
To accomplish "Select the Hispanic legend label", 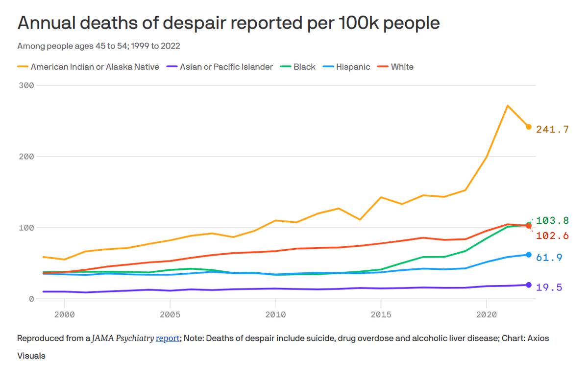I will 353,67.
